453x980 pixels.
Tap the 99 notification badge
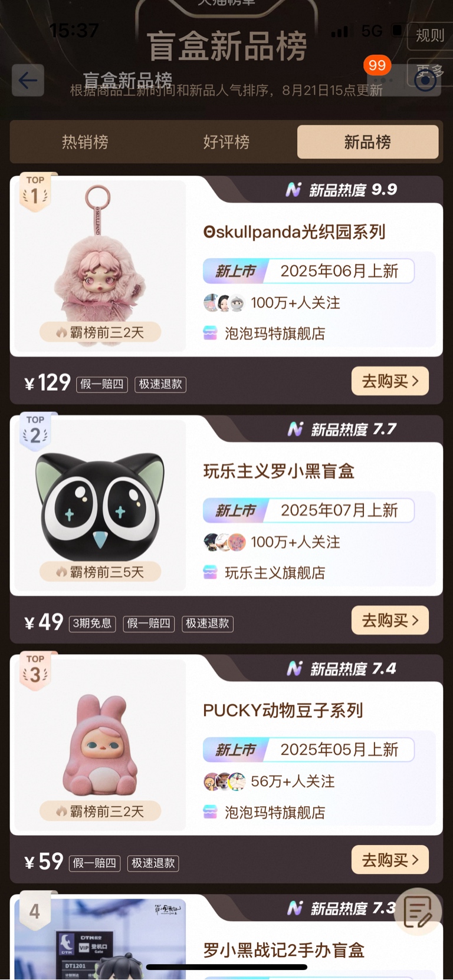(377, 65)
